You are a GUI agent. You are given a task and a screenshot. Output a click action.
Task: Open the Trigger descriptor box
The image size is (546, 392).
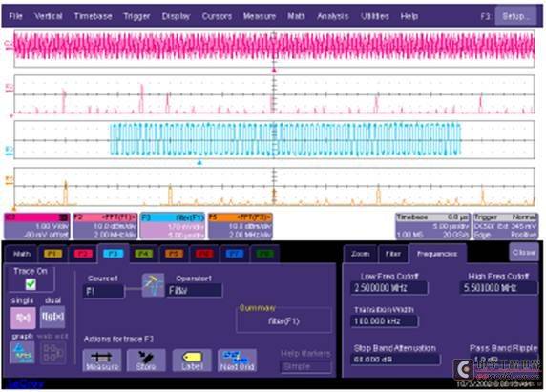click(x=505, y=226)
